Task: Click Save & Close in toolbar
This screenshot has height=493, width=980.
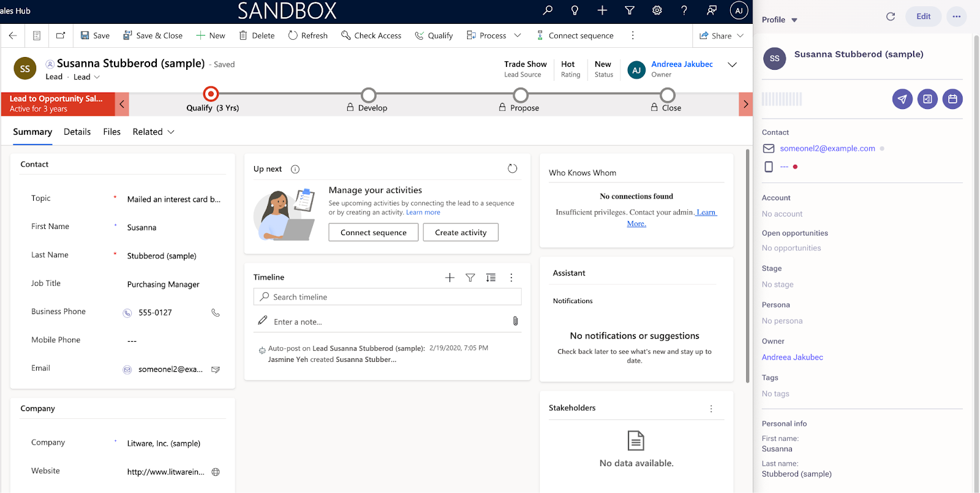Action: coord(153,36)
